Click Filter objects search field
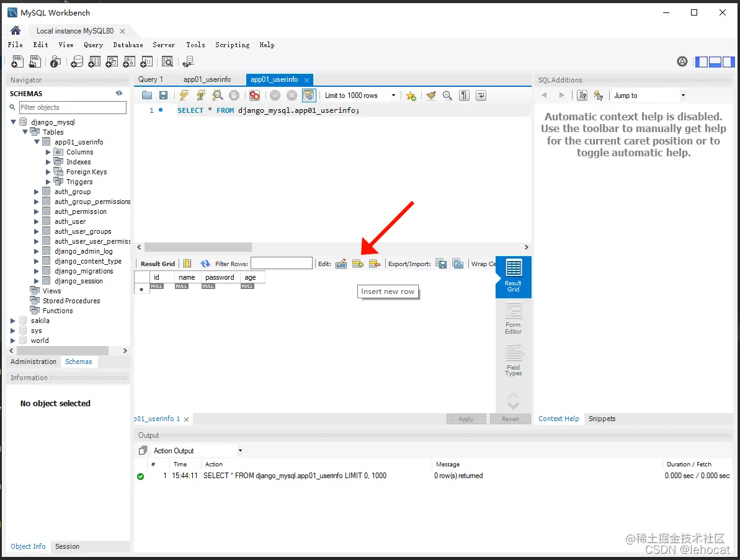740x560 pixels. (73, 107)
